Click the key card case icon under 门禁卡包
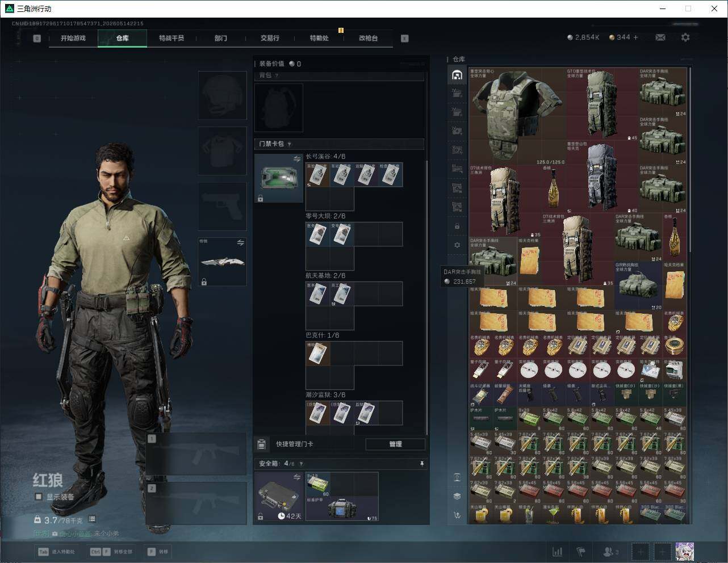Screen dimensions: 728x563 [x=278, y=178]
